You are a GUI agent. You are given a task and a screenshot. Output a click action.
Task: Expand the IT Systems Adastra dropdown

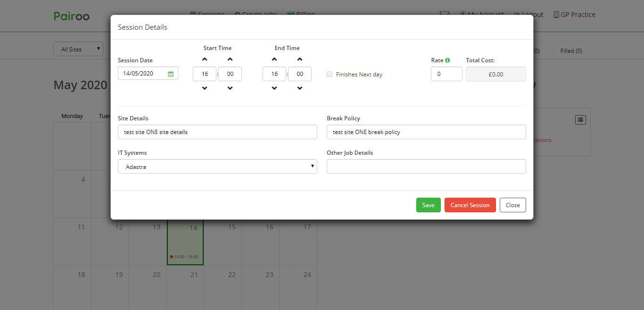pyautogui.click(x=217, y=167)
